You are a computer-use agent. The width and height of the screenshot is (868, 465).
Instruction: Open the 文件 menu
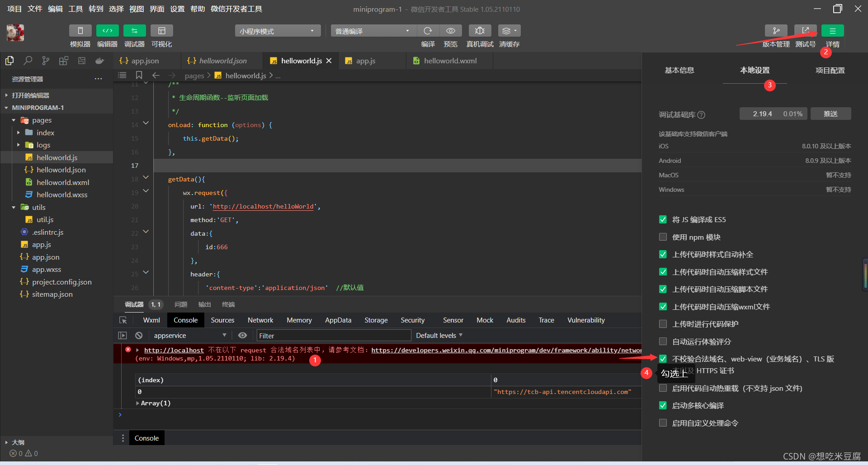click(x=35, y=9)
